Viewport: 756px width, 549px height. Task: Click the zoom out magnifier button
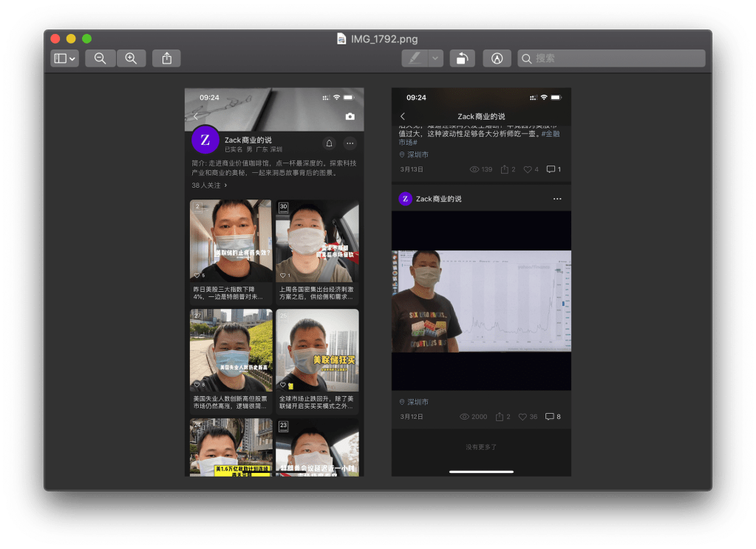(101, 58)
